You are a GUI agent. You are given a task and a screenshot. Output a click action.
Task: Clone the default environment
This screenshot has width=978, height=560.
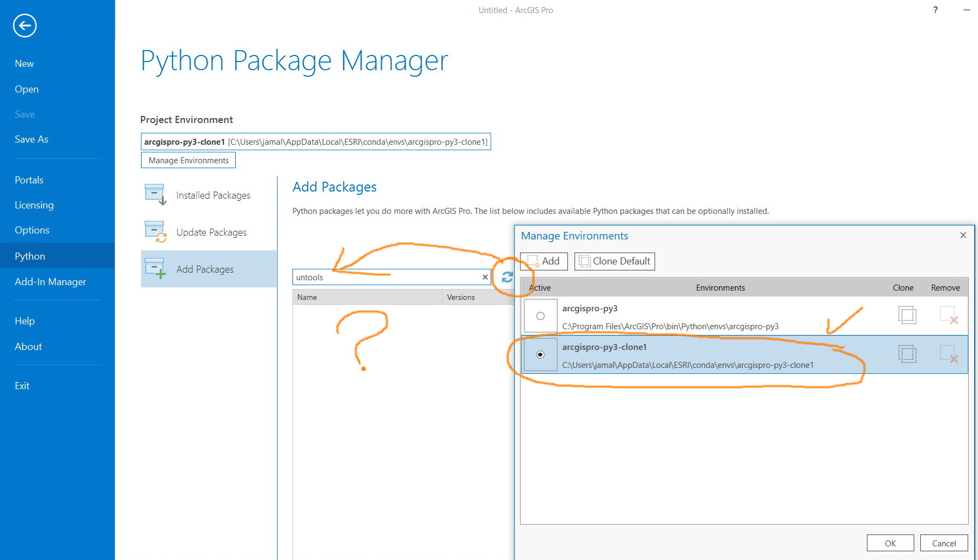pyautogui.click(x=614, y=261)
